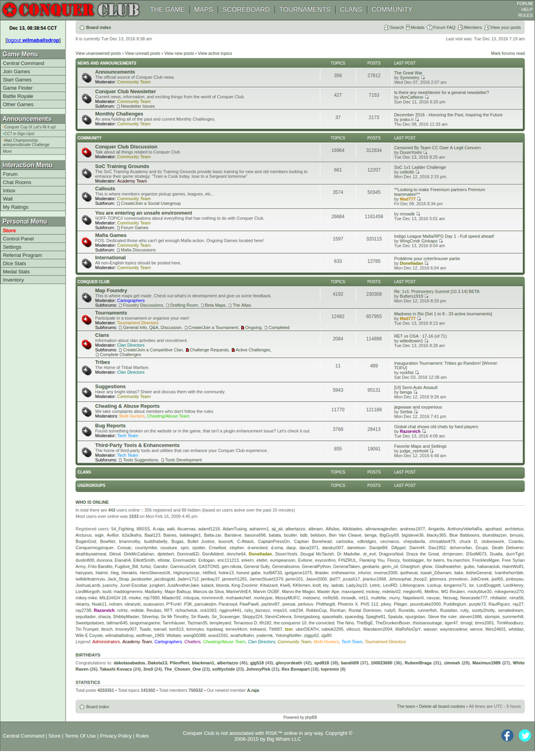The height and width of the screenshot is (756, 535).
Task: Click the Third-Party Tools forum icon
Action: pos(87,452)
